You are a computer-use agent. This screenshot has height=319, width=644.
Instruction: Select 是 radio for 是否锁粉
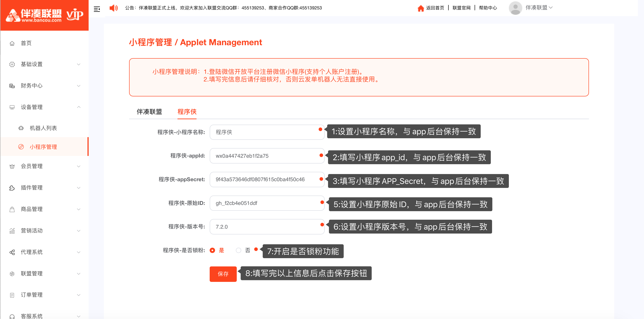(212, 250)
